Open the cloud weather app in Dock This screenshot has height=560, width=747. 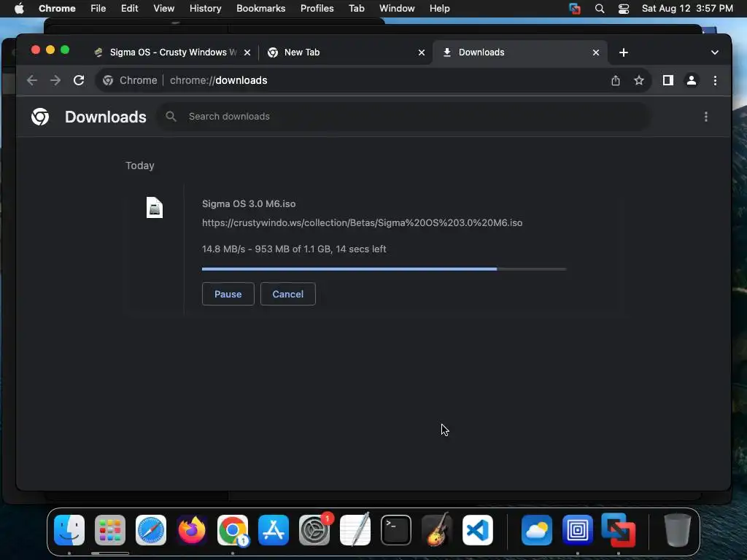point(537,530)
